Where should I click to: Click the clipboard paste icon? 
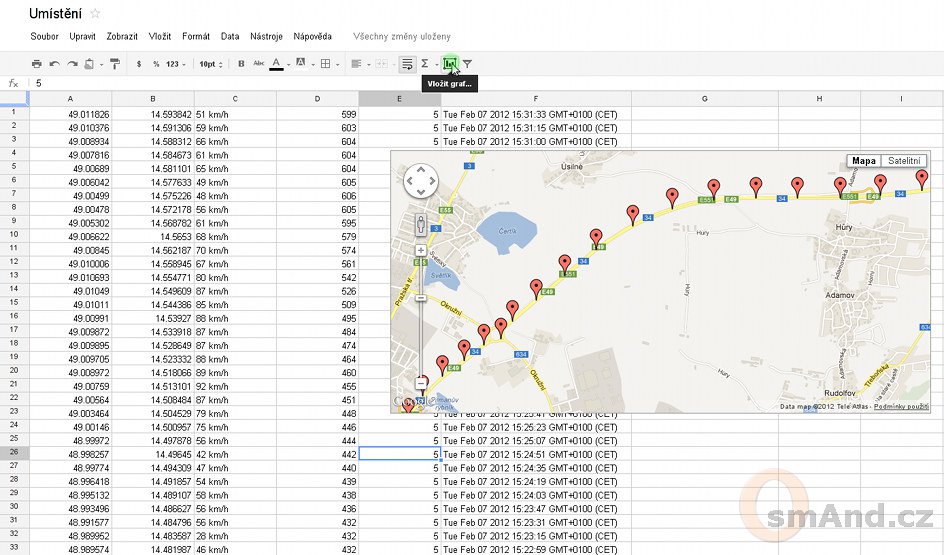89,64
